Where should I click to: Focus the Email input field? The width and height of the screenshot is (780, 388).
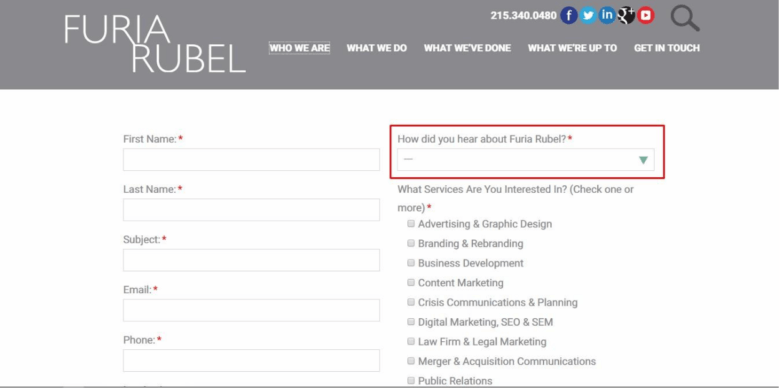(251, 310)
